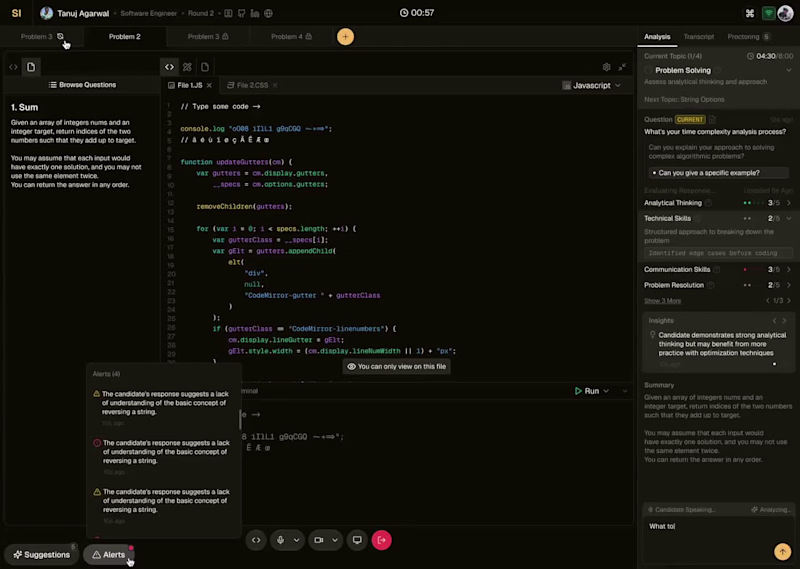Viewport: 800px width, 569px height.
Task: Toggle history icon on first Problem 3 tab
Action: [60, 36]
